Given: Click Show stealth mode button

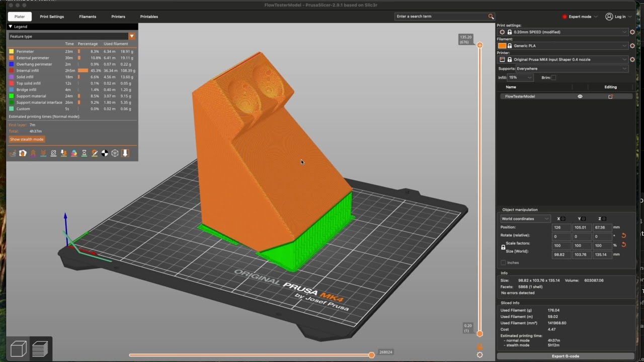Looking at the screenshot, I should (27, 139).
